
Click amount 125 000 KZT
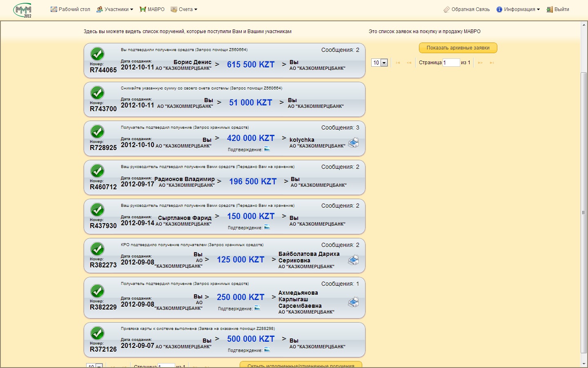(x=241, y=260)
